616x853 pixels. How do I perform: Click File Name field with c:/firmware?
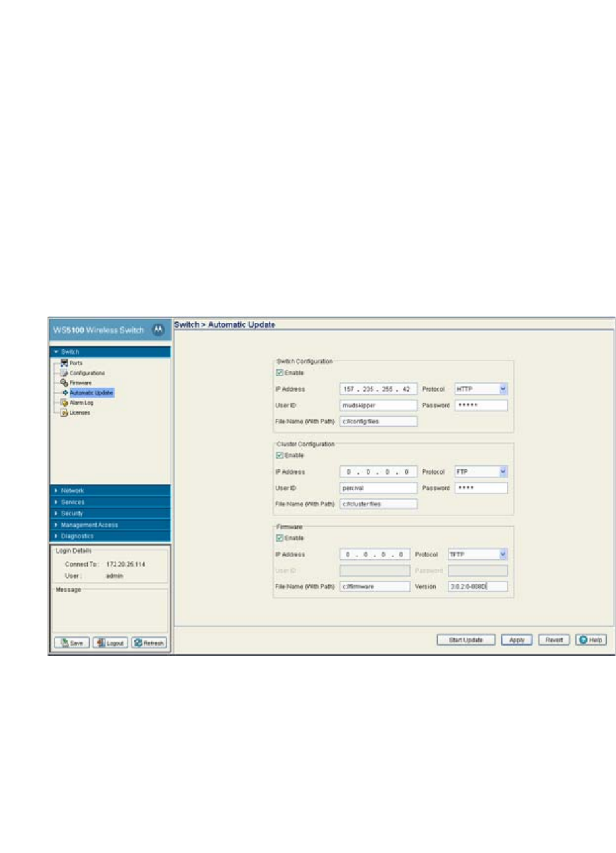[374, 586]
